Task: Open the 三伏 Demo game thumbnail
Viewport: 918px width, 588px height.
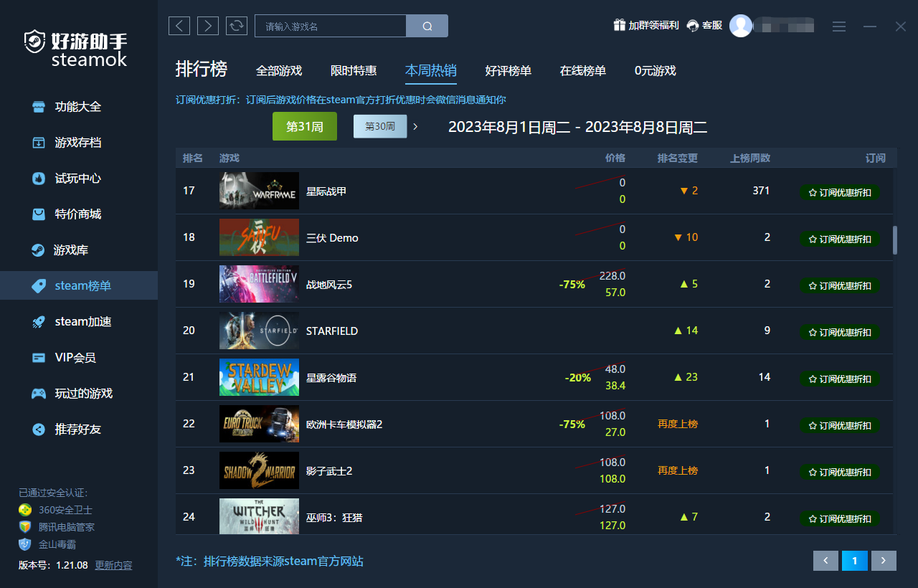Action: click(x=259, y=237)
